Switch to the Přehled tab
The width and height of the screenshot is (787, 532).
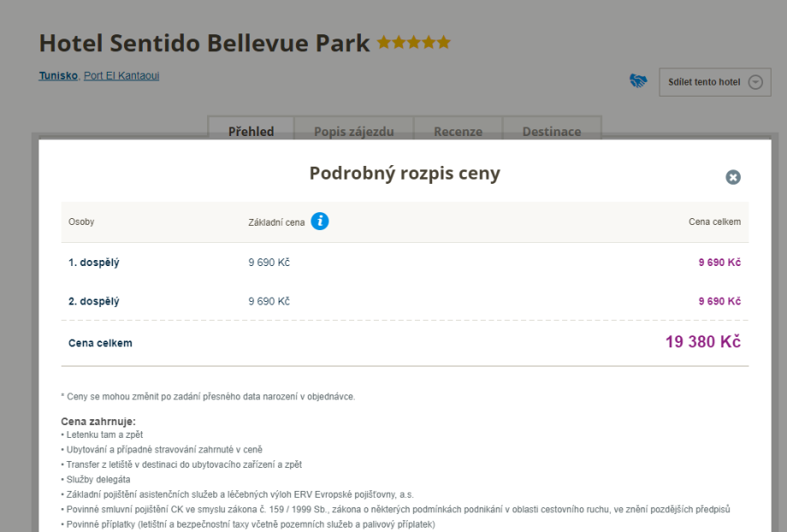(251, 132)
